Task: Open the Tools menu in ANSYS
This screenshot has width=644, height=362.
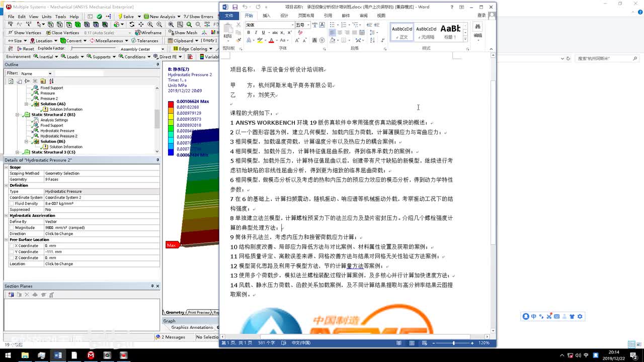Action: click(60, 17)
